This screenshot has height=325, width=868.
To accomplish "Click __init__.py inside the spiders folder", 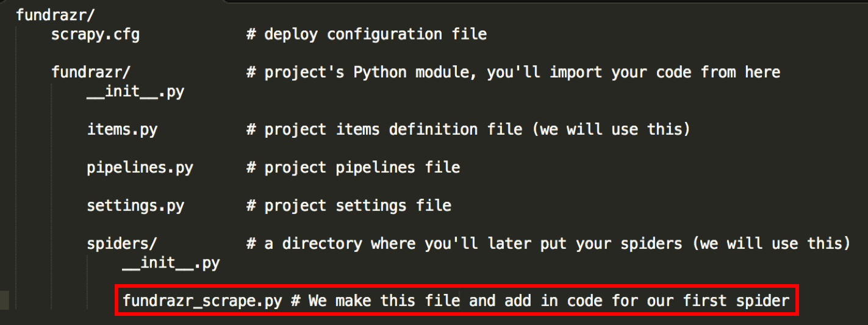I will coord(171,263).
